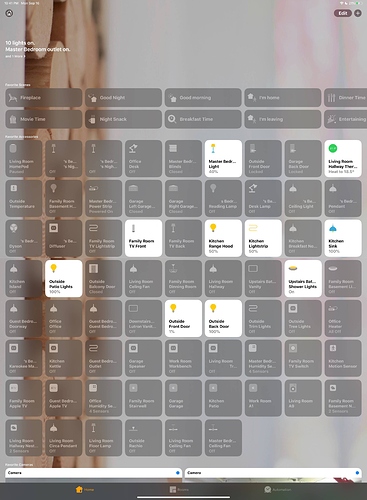Tap the Edit button
This screenshot has width=367, height=500.
coord(343,13)
